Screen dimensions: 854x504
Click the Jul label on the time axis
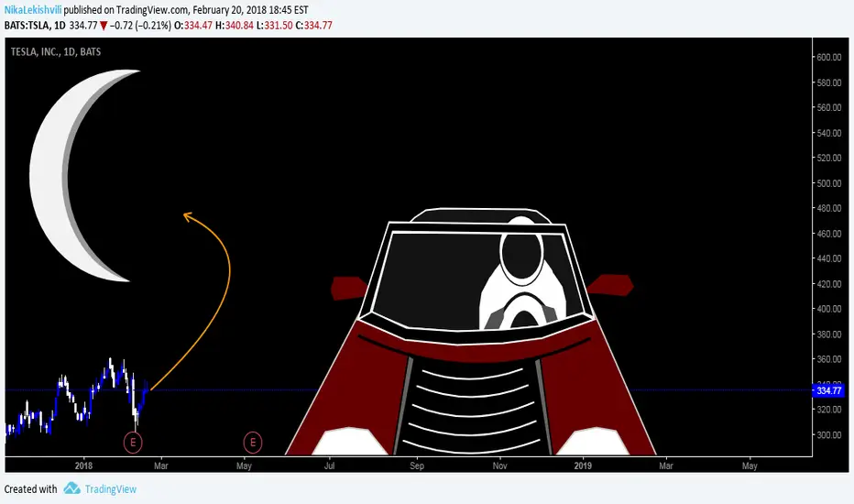pos(329,466)
